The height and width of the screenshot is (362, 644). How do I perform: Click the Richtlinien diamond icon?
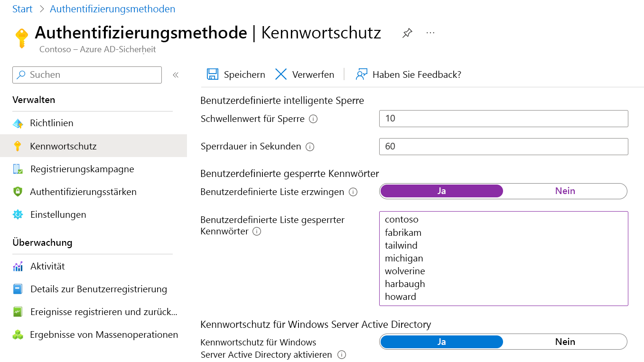coord(18,123)
